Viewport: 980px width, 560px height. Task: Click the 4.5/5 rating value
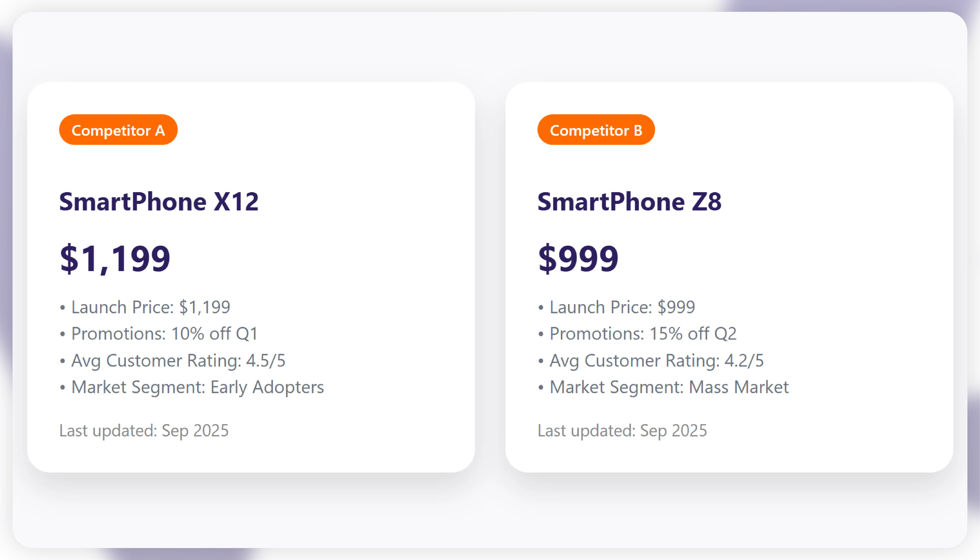(x=265, y=360)
